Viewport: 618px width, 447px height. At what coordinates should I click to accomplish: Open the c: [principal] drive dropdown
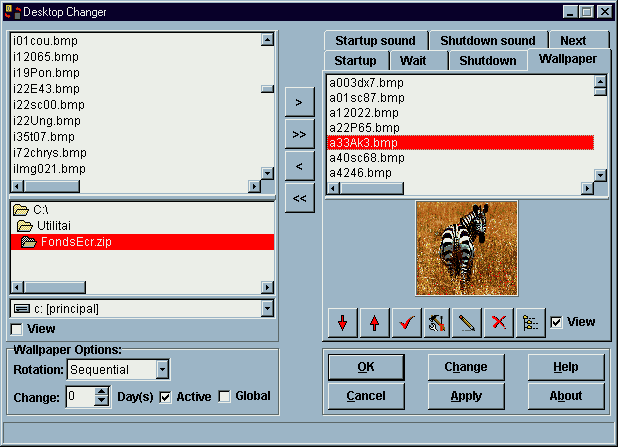[267, 309]
